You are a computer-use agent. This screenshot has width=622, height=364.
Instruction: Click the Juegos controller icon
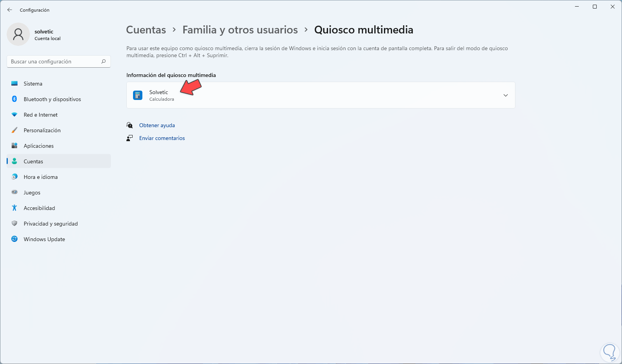[x=14, y=192]
